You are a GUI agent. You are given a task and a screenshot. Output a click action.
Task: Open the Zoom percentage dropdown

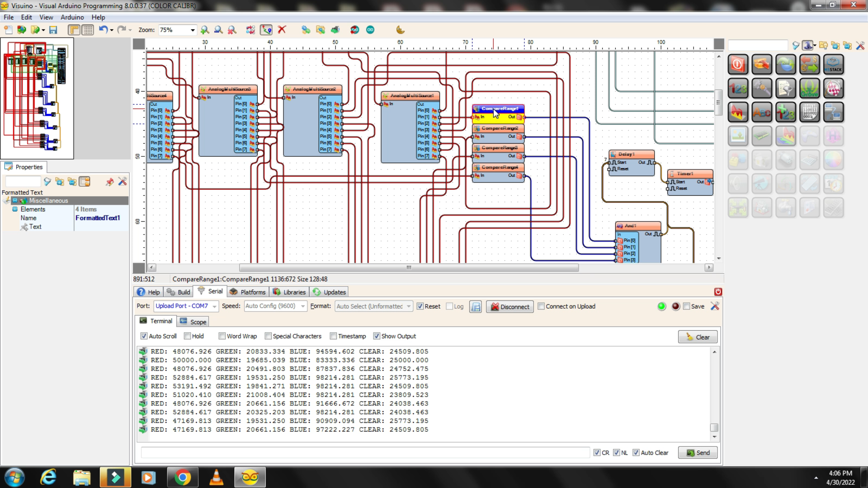[193, 30]
